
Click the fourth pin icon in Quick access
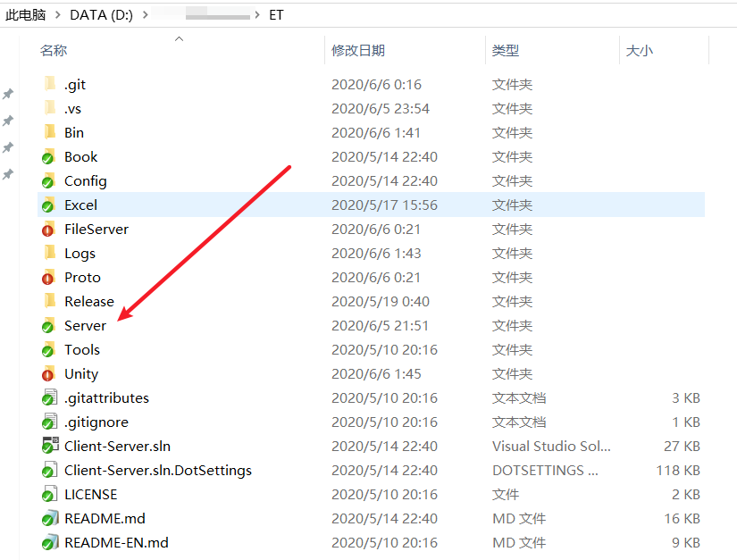(7, 175)
